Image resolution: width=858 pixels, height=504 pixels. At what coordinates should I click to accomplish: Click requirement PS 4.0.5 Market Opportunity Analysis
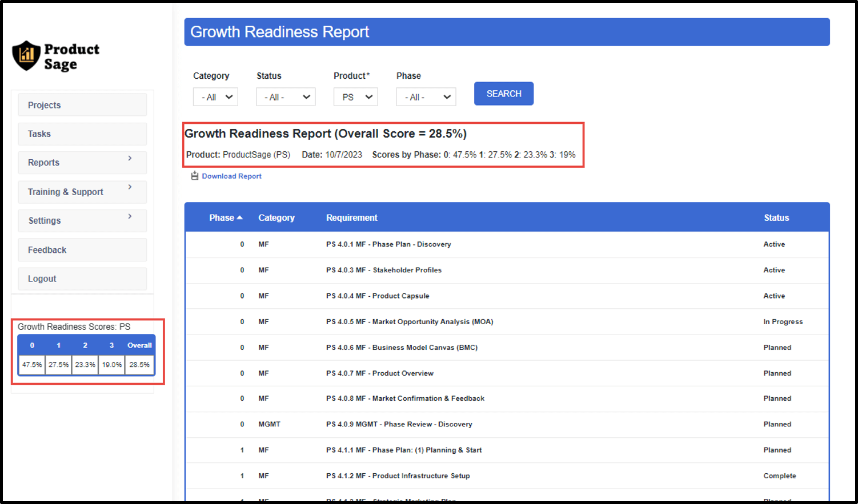click(x=410, y=322)
